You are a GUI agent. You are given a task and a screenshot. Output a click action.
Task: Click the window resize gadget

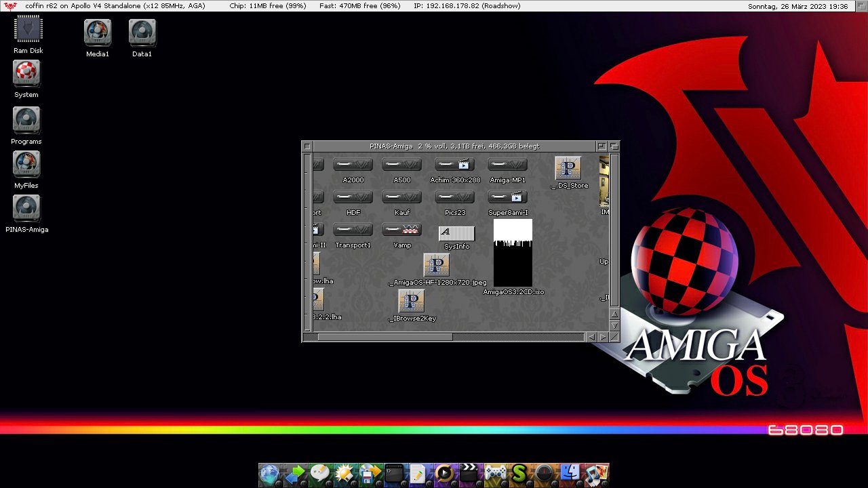pos(614,337)
